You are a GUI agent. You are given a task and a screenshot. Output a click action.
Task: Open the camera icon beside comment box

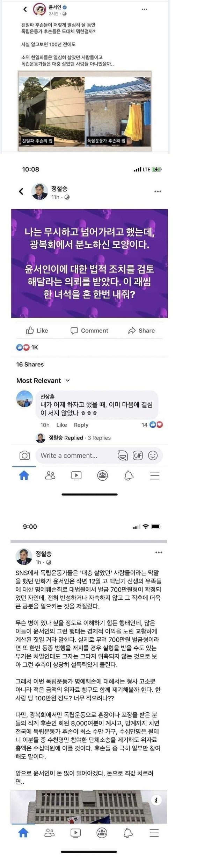[x=24, y=456]
